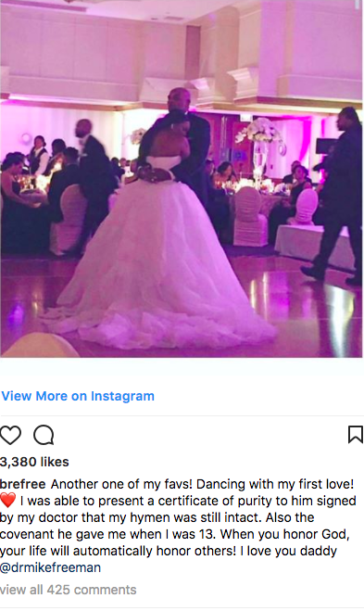Open the brefree profile username
This screenshot has height=611, width=364.
(22, 484)
